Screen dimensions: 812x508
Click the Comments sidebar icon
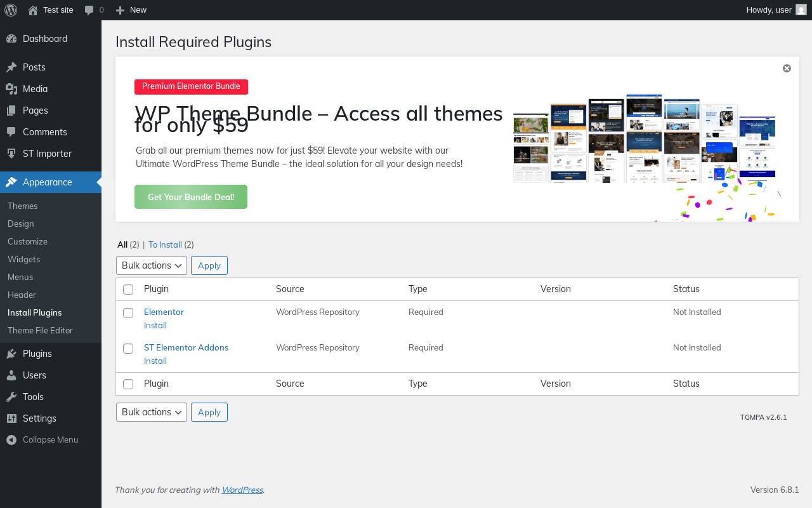point(11,132)
